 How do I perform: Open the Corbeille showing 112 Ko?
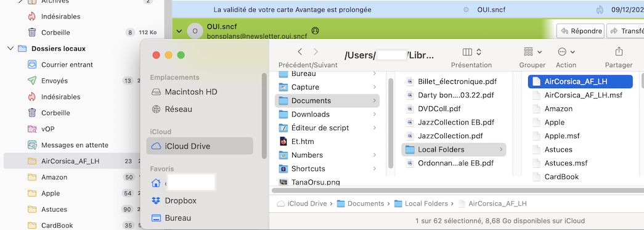pyautogui.click(x=55, y=33)
